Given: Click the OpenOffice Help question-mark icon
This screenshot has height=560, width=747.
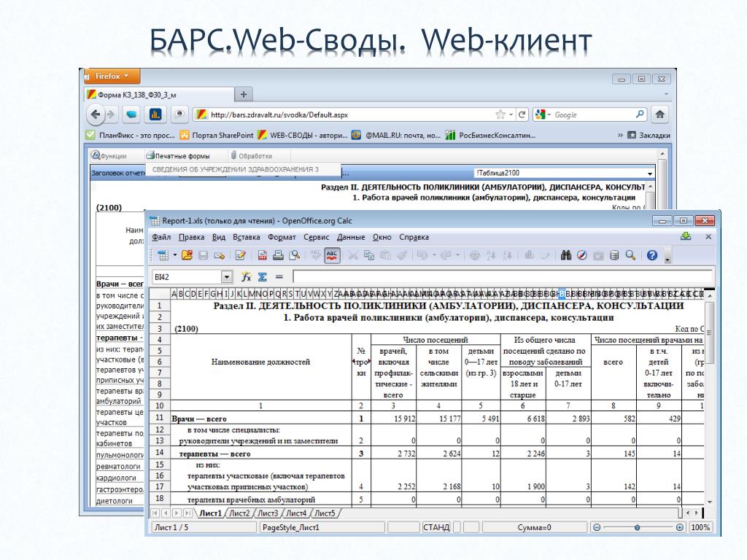Looking at the screenshot, I should click(652, 255).
